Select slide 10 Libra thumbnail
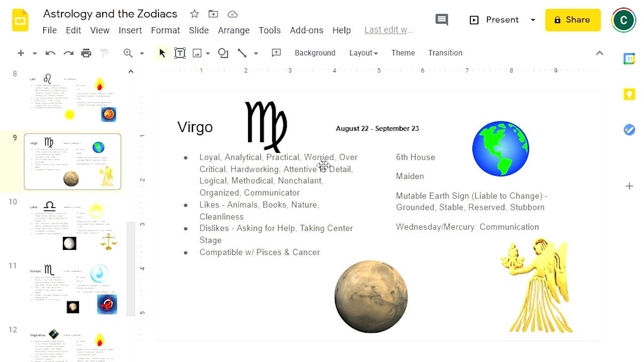The height and width of the screenshot is (362, 644). coord(73,226)
